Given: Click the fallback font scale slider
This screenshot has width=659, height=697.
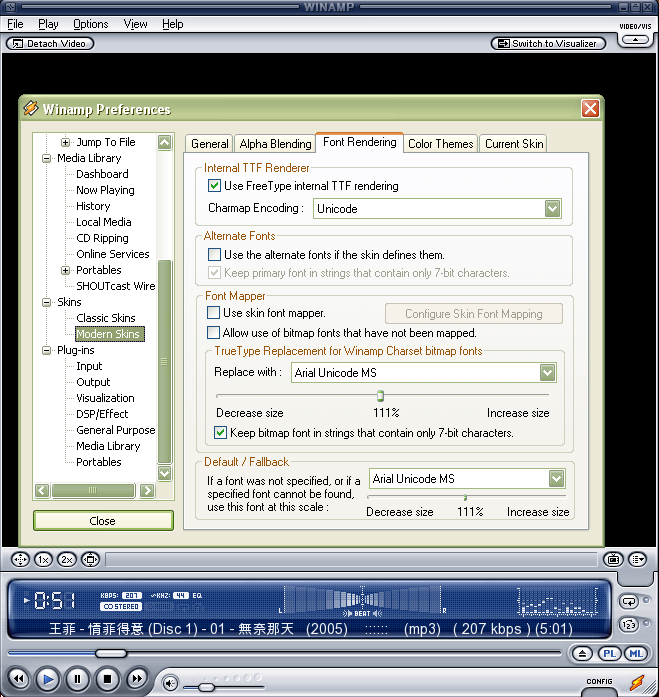Looking at the screenshot, I should (x=465, y=497).
